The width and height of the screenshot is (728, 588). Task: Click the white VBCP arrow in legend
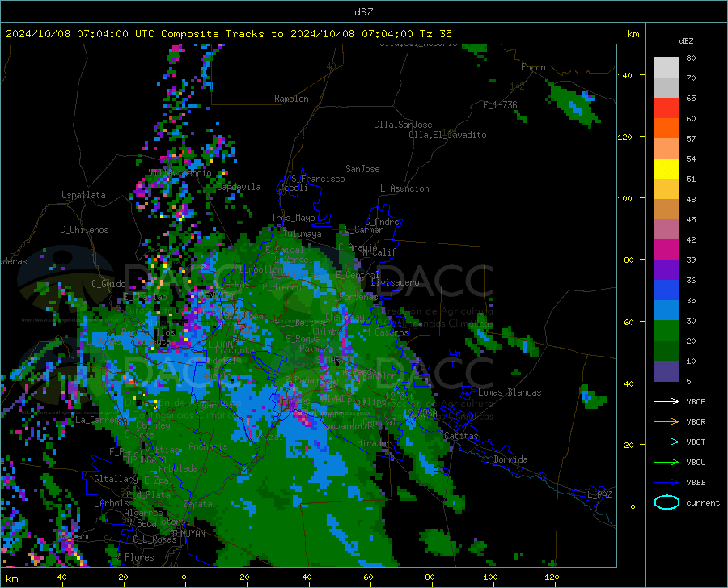(x=667, y=401)
